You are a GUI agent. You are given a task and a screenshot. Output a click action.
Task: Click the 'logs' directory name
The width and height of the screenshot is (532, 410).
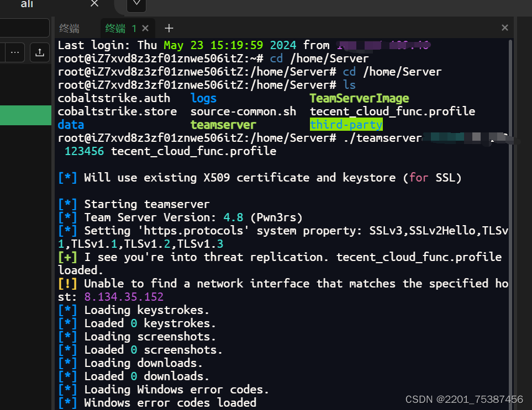(203, 98)
